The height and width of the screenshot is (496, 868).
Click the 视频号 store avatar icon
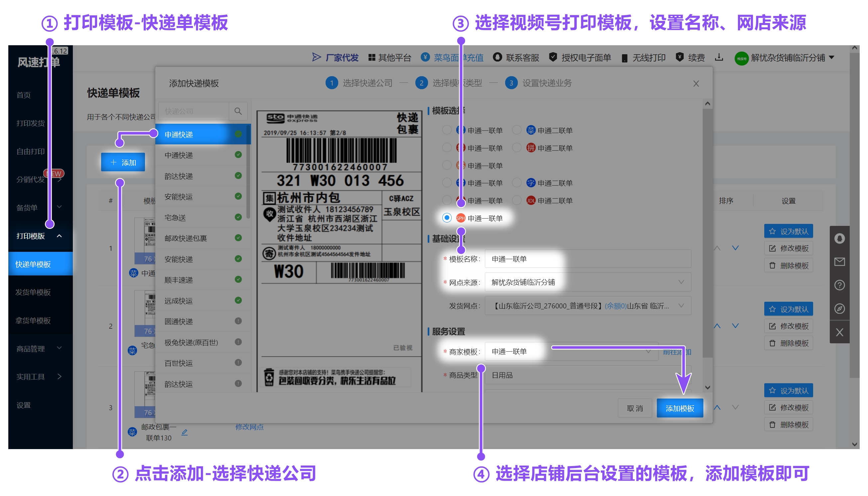(x=741, y=58)
